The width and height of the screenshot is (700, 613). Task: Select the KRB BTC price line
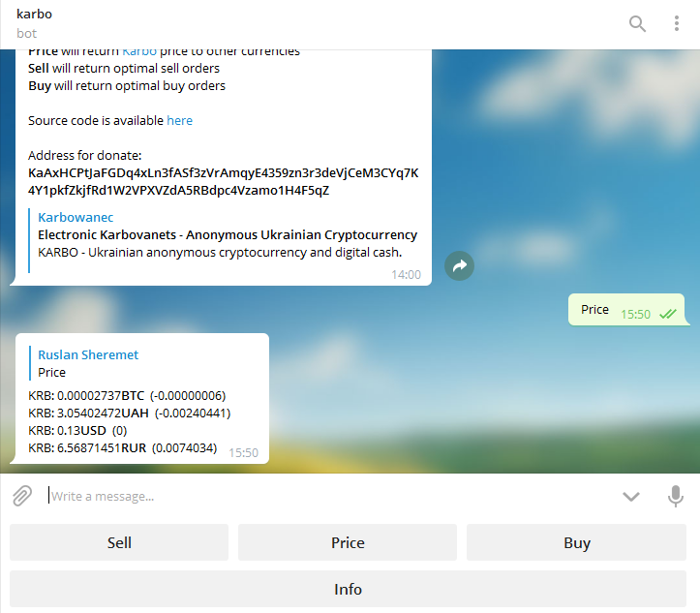coord(127,396)
